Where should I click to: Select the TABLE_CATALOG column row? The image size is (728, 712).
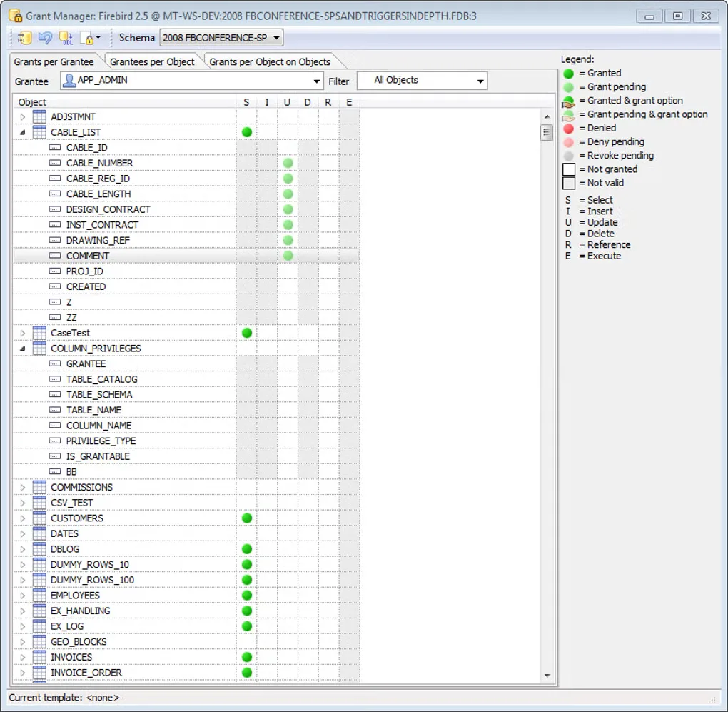[187, 379]
